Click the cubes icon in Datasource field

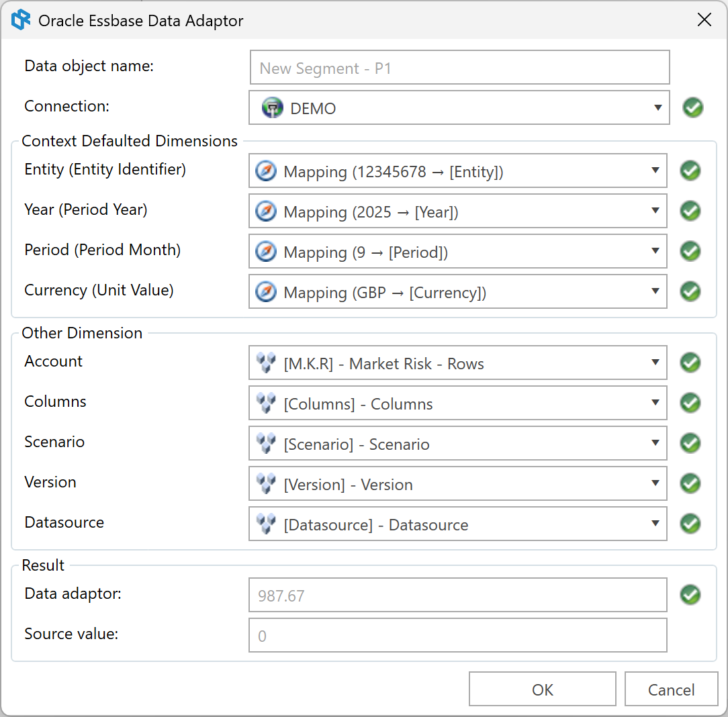coord(266,524)
